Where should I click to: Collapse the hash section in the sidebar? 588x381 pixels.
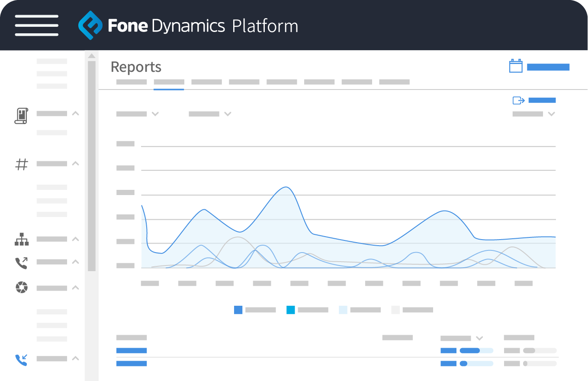point(75,164)
